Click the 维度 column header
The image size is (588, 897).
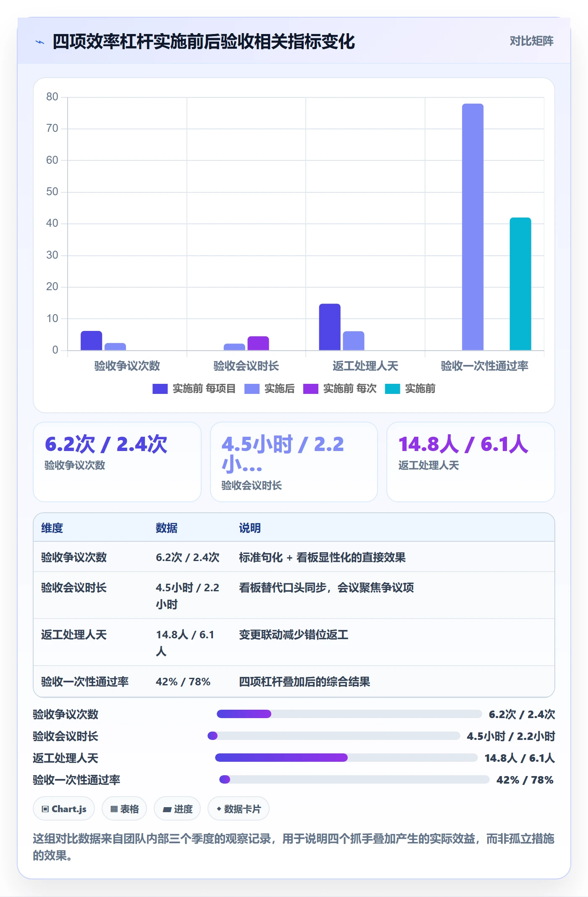click(52, 528)
